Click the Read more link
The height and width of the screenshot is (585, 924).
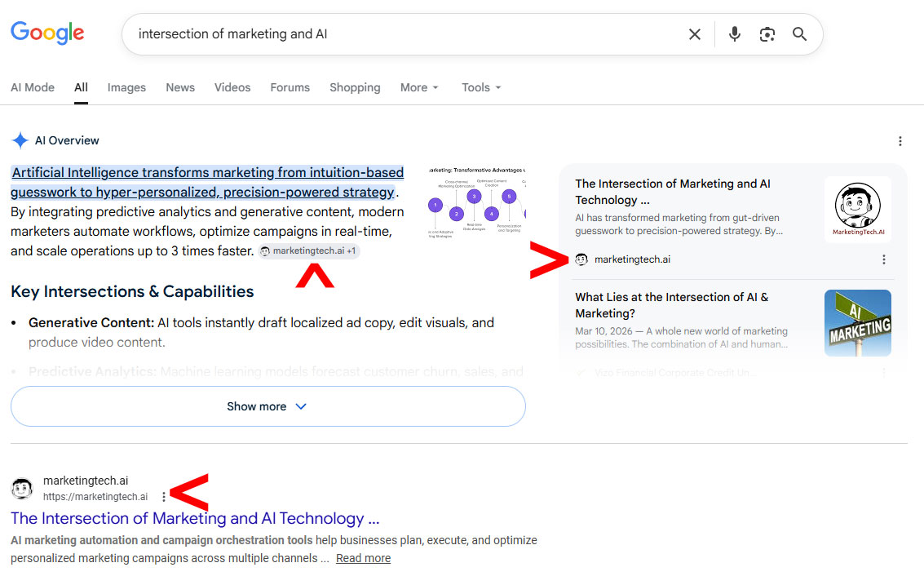coord(363,558)
